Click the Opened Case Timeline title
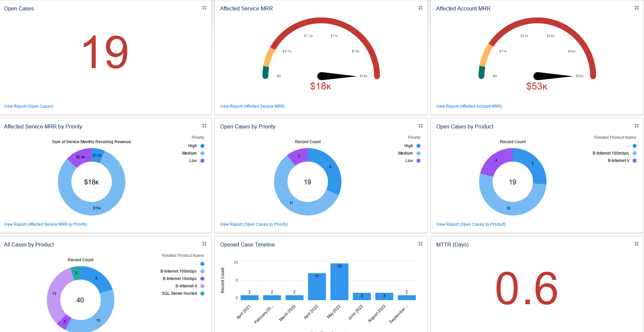This screenshot has width=644, height=332. pyautogui.click(x=247, y=244)
